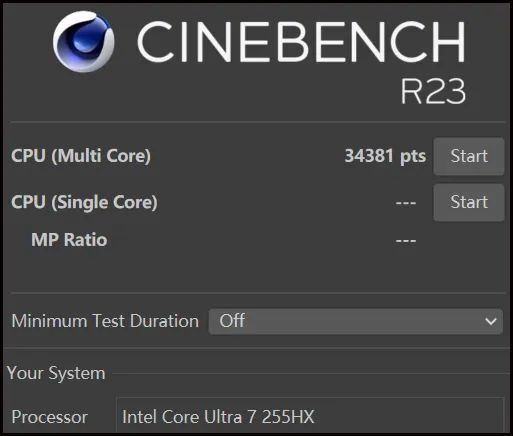This screenshot has height=436, width=513.
Task: Click the pts unit next to the score
Action: coord(413,156)
